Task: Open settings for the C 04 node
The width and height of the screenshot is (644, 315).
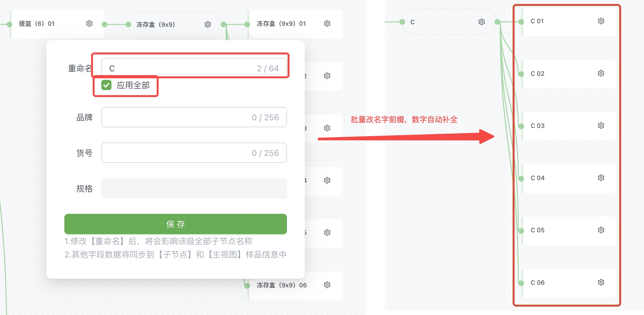Action: point(601,178)
